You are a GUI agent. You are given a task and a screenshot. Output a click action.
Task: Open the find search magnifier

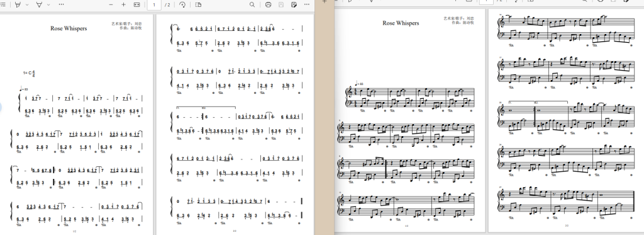point(252,4)
